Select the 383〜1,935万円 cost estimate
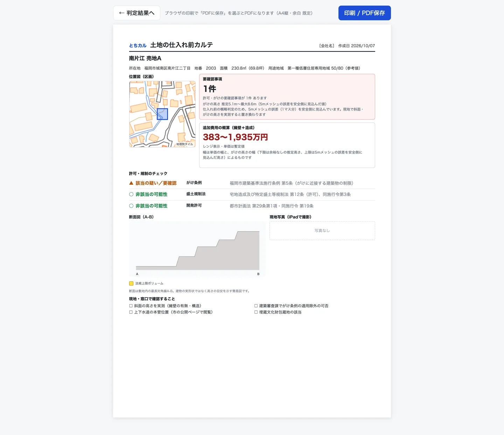This screenshot has height=435, width=504. (236, 137)
